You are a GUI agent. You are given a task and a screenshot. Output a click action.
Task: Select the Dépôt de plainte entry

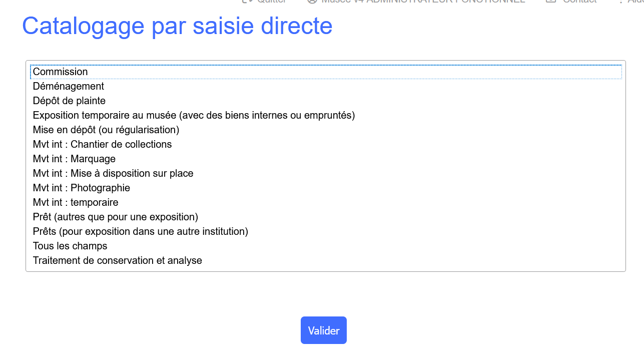coord(69,101)
